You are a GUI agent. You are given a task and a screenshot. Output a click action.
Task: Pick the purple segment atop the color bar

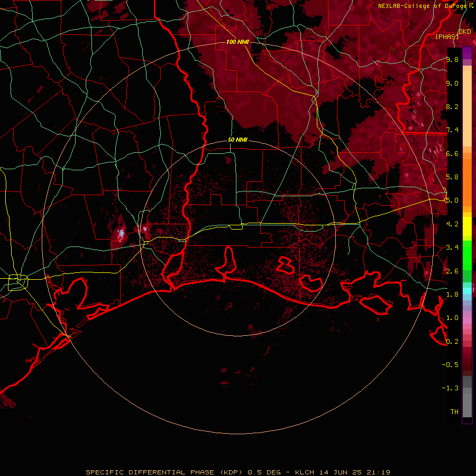coord(467,53)
